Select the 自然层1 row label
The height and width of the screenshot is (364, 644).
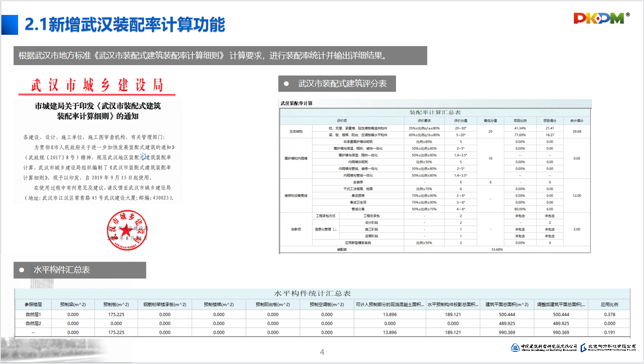pos(33,314)
